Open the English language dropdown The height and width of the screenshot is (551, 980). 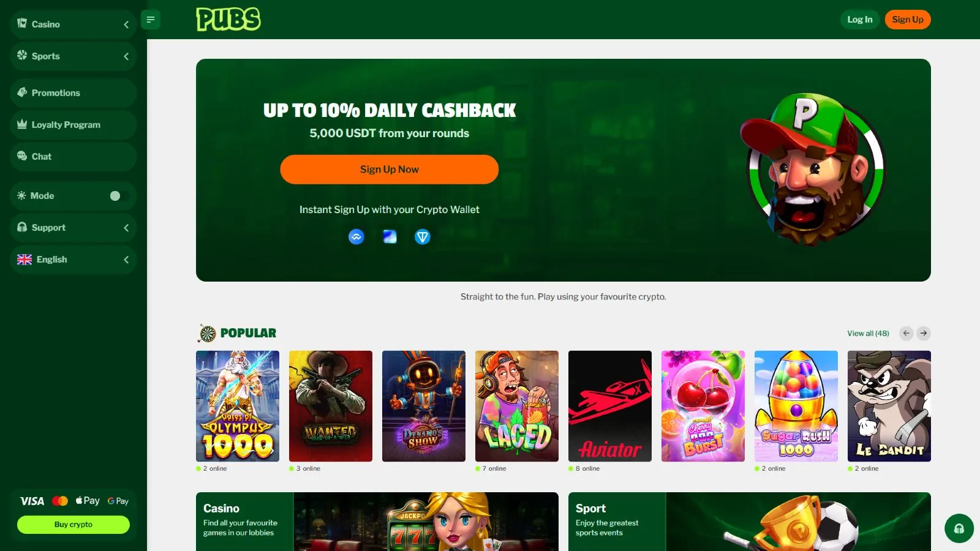coord(73,260)
